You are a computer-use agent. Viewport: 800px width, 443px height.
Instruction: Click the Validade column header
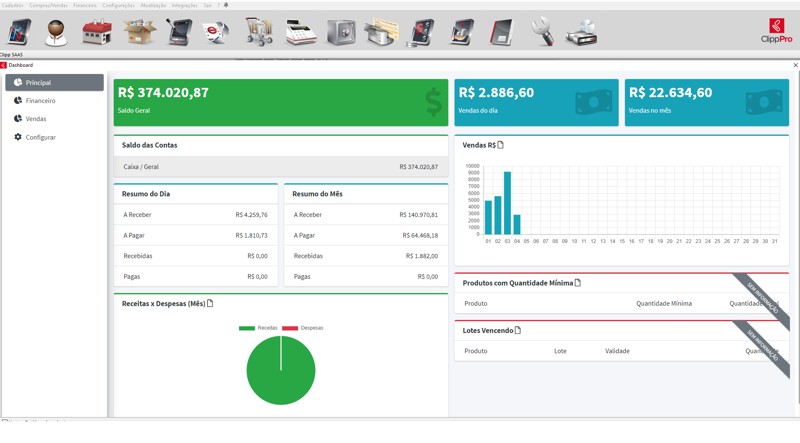617,351
